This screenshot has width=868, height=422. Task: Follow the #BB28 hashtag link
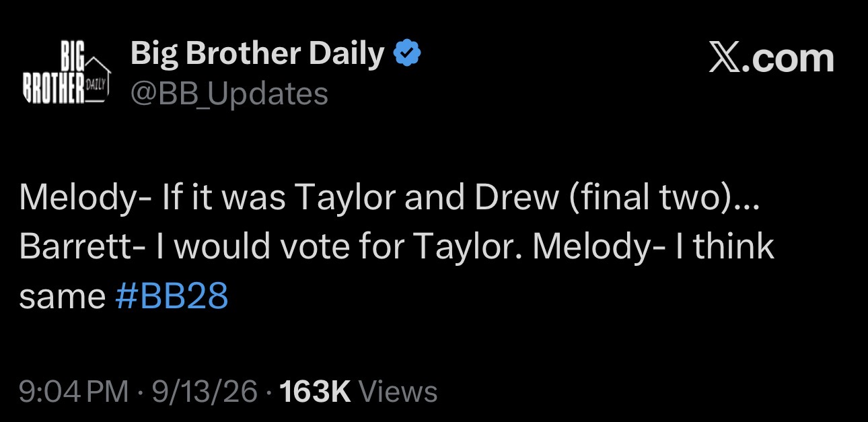(x=172, y=297)
